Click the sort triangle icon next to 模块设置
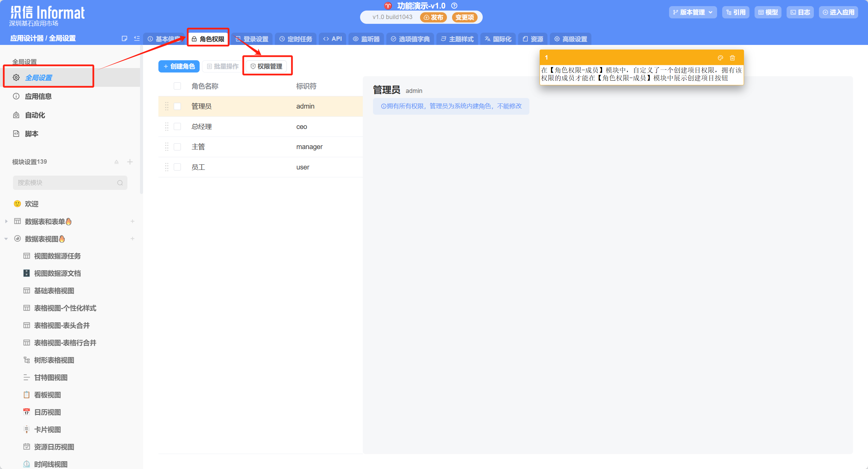This screenshot has height=469, width=868. [x=117, y=162]
